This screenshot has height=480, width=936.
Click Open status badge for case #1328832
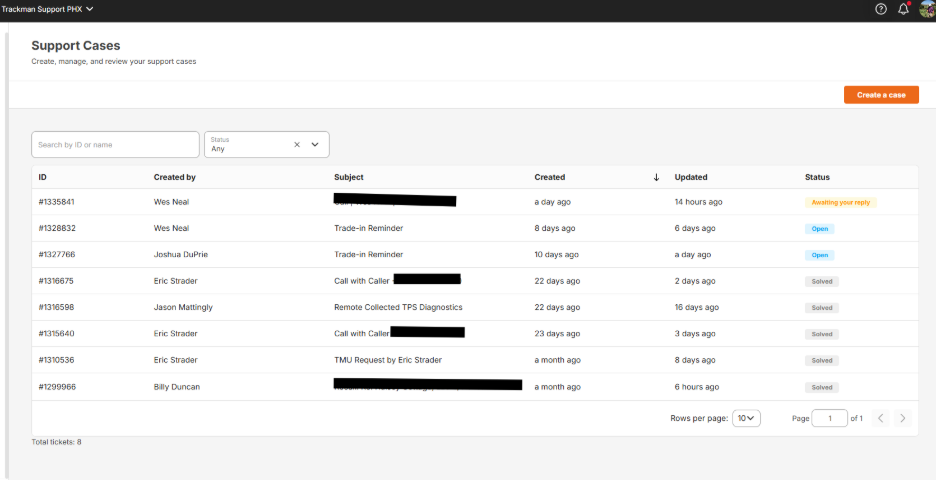point(820,229)
